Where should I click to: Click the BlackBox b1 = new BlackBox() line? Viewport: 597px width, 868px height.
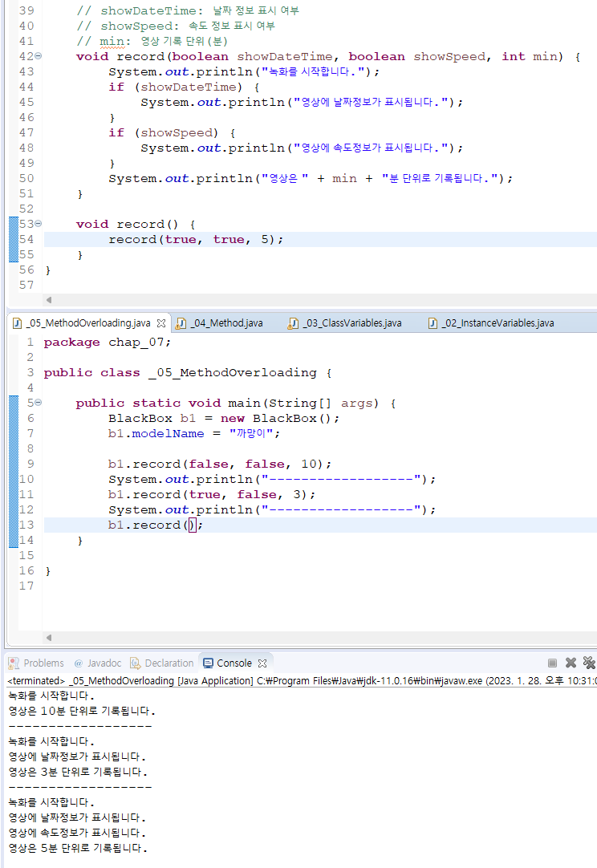click(x=224, y=418)
